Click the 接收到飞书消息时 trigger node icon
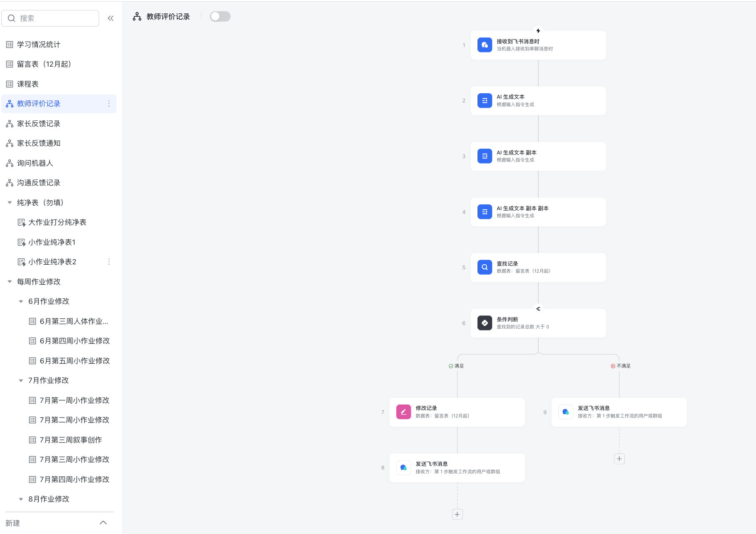The height and width of the screenshot is (534, 756). tap(484, 45)
